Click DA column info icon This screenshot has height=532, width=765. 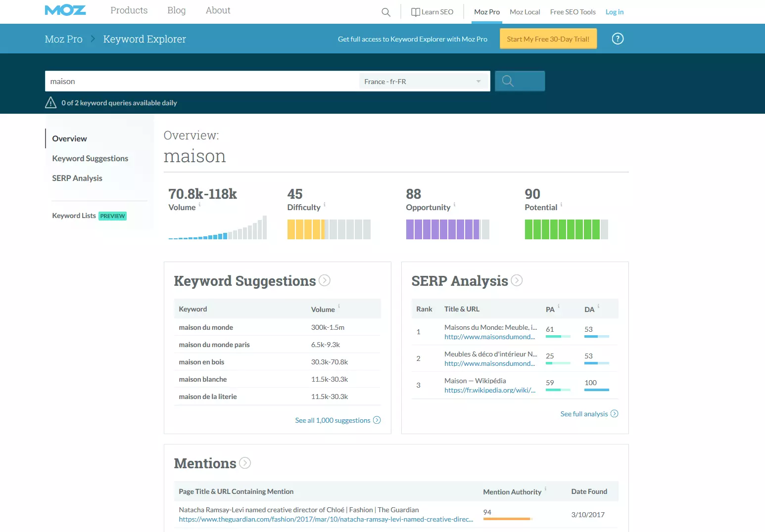(x=598, y=306)
